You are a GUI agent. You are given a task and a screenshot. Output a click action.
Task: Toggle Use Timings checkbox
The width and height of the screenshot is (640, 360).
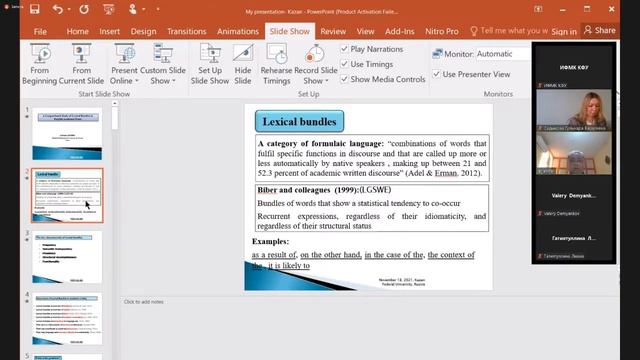click(x=344, y=64)
